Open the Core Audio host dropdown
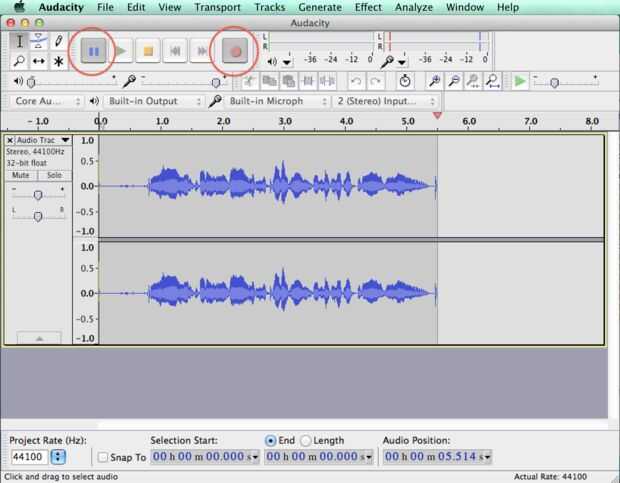This screenshot has width=620, height=483. click(x=47, y=101)
